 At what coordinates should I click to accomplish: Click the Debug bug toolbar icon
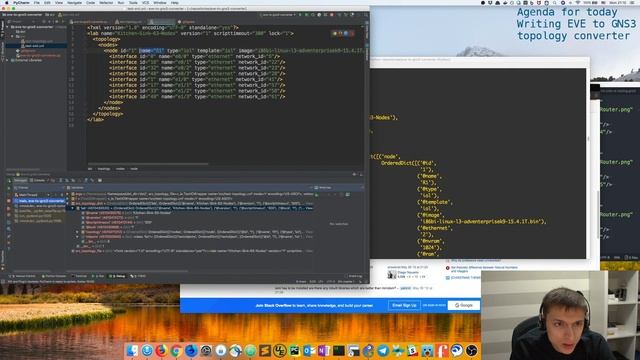tap(306, 15)
